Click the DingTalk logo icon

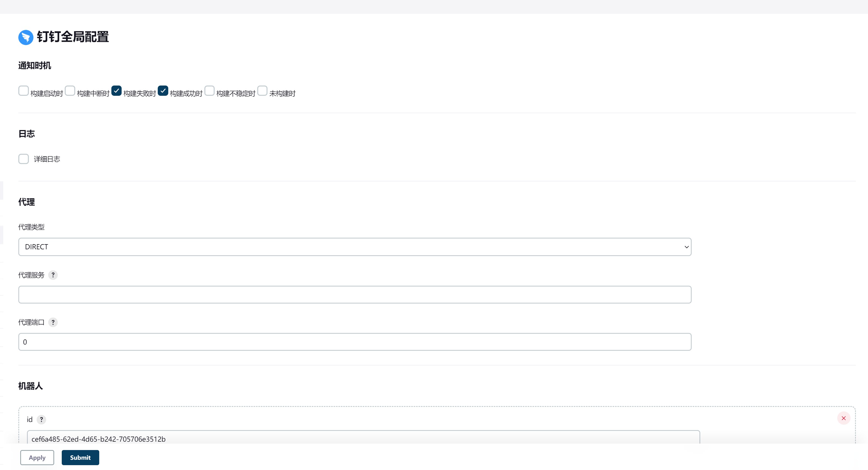[x=26, y=37]
